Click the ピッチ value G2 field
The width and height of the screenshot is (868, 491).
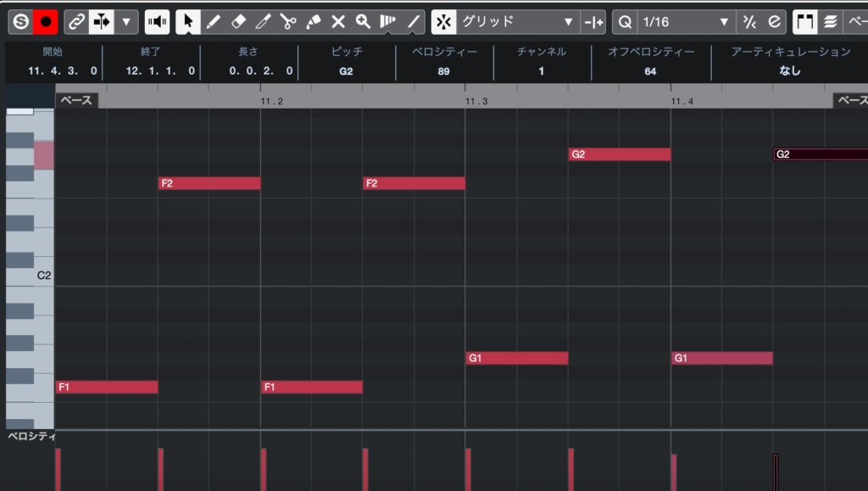point(346,71)
